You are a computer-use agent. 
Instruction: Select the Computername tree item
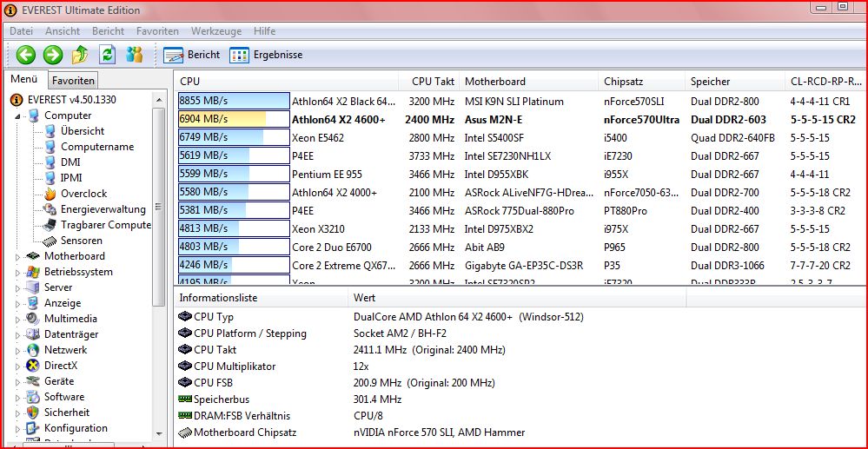pyautogui.click(x=97, y=147)
